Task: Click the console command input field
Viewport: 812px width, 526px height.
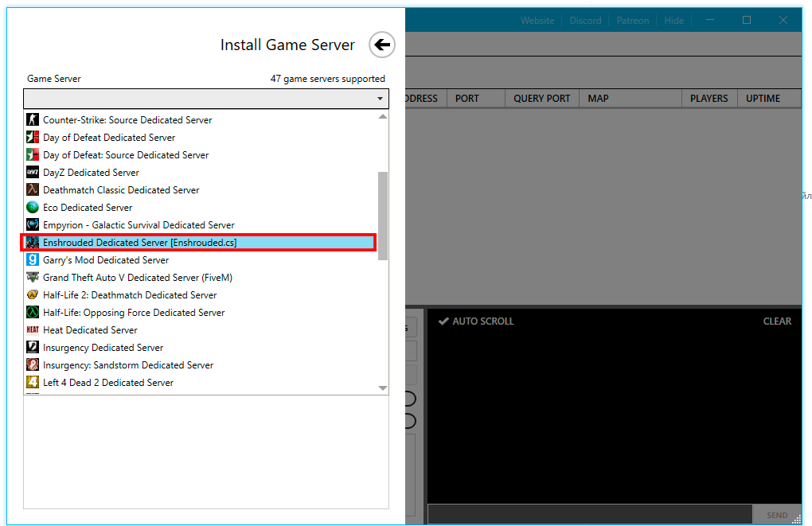Action: (590, 515)
